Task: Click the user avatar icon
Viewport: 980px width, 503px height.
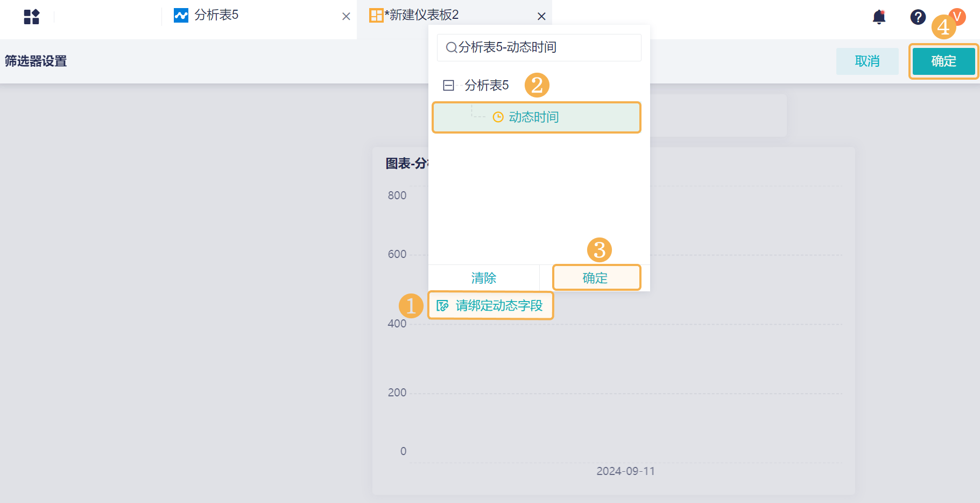Action: (x=957, y=16)
